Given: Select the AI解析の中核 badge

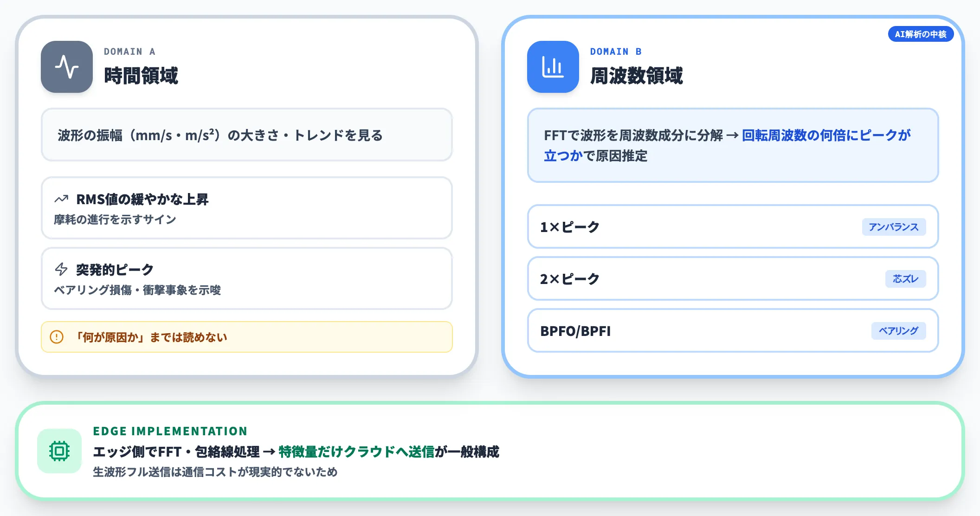Looking at the screenshot, I should [x=921, y=34].
